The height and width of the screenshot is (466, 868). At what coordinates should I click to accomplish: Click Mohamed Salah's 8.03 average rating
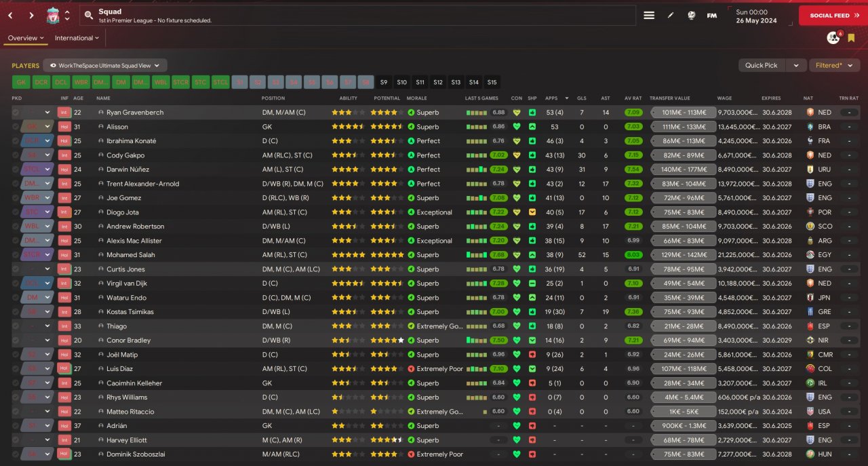click(633, 255)
